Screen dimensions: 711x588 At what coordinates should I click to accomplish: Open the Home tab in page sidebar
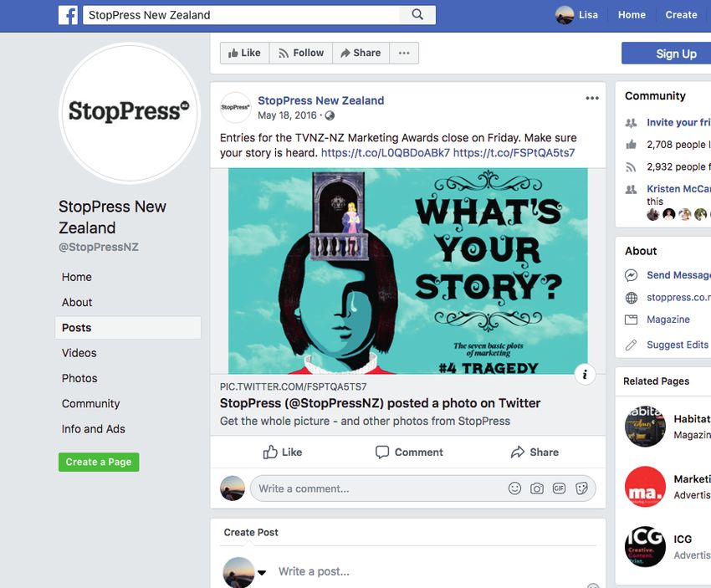tap(77, 277)
